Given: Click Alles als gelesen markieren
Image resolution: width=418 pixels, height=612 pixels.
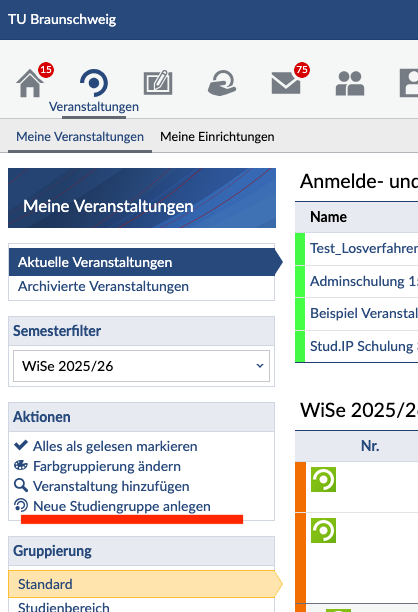Looking at the screenshot, I should tap(115, 446).
